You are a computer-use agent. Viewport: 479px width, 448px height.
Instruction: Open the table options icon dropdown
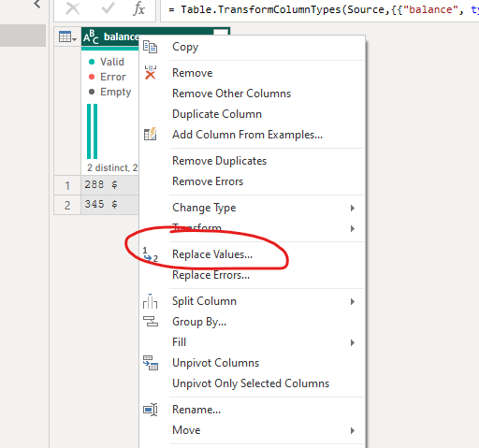pyautogui.click(x=67, y=37)
